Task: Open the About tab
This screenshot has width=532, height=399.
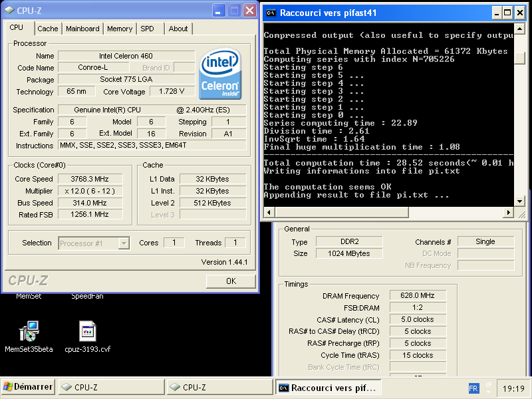Action: [178, 29]
